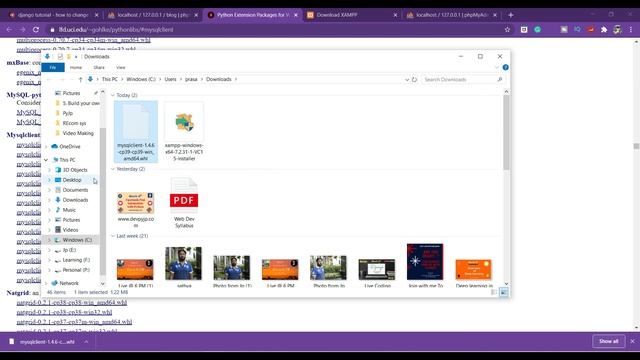Collapse the Last week group
The height and width of the screenshot is (360, 640).
point(113,236)
